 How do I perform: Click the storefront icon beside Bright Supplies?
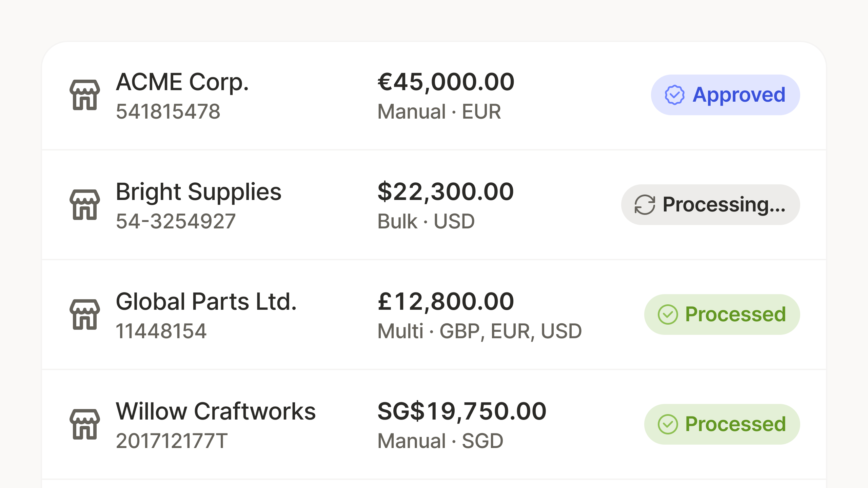coord(85,205)
